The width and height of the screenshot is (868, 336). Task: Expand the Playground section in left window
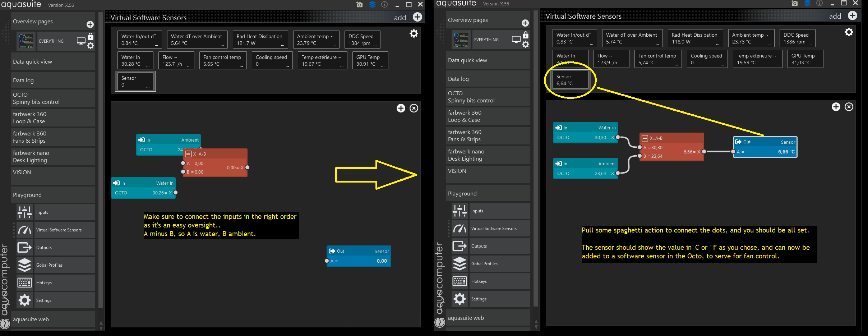(53, 195)
